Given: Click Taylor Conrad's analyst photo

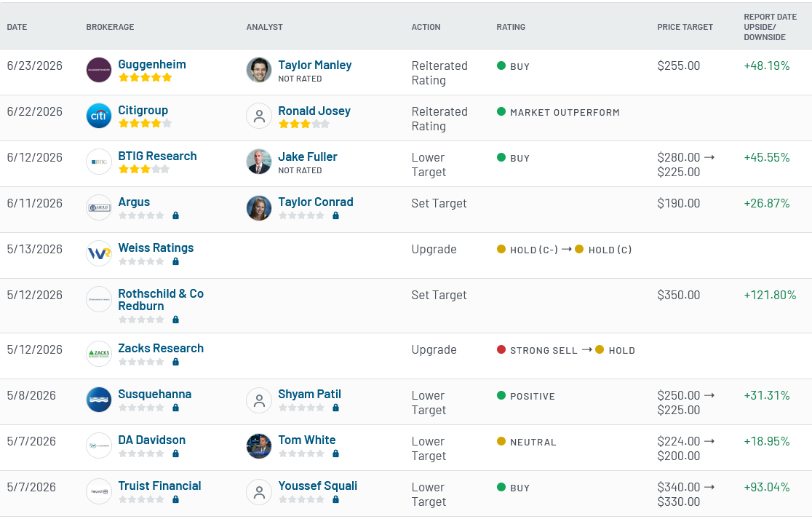Looking at the screenshot, I should pos(259,207).
